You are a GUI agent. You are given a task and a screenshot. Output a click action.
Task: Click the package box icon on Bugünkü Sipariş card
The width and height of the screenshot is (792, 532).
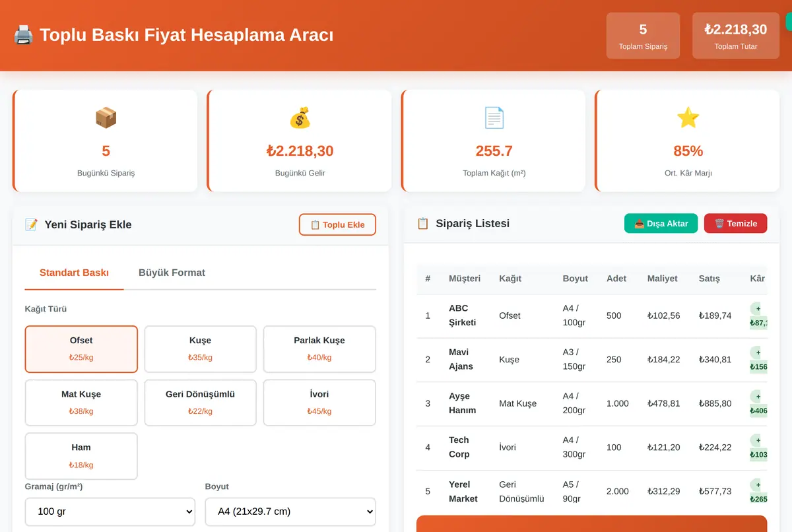coord(106,118)
